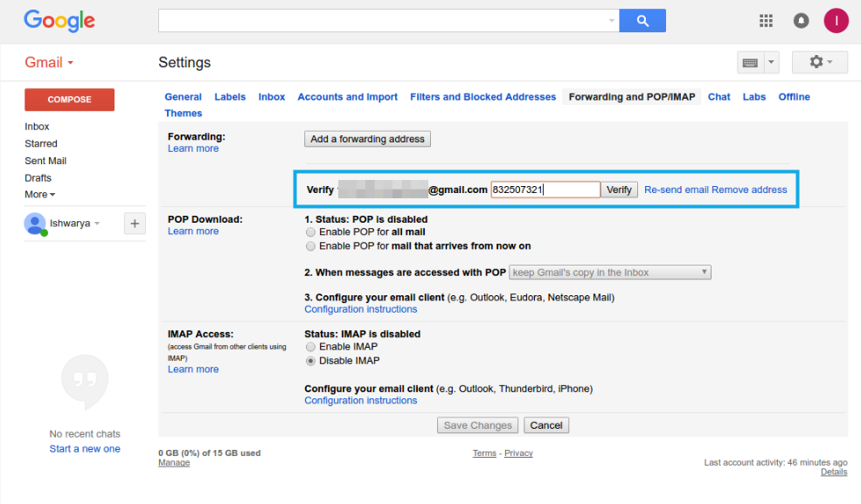
Task: Switch to the Themes settings tab
Action: [x=184, y=114]
